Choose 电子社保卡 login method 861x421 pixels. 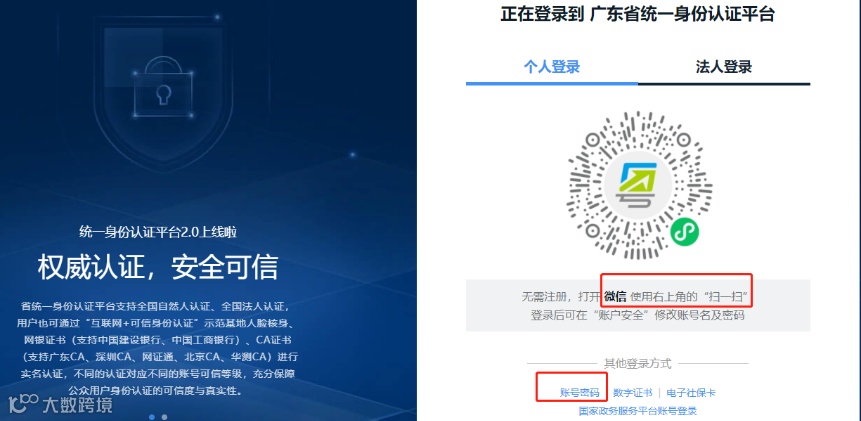pos(691,393)
